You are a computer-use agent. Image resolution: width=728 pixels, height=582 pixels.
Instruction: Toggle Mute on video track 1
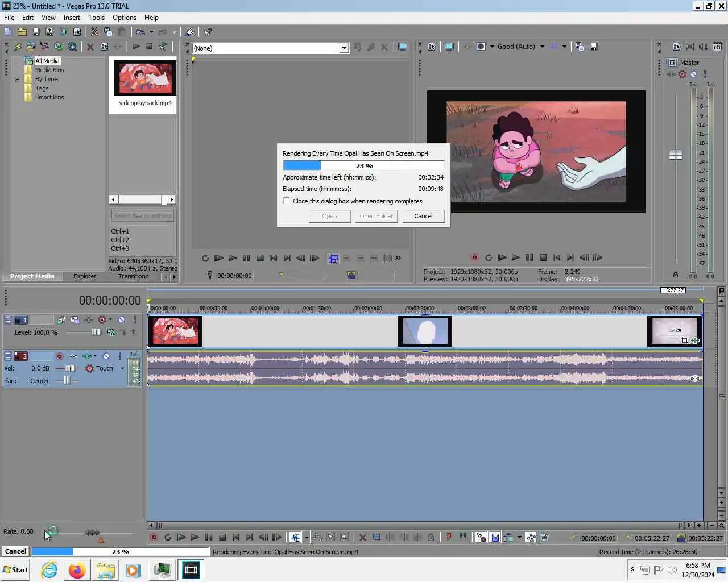122,320
